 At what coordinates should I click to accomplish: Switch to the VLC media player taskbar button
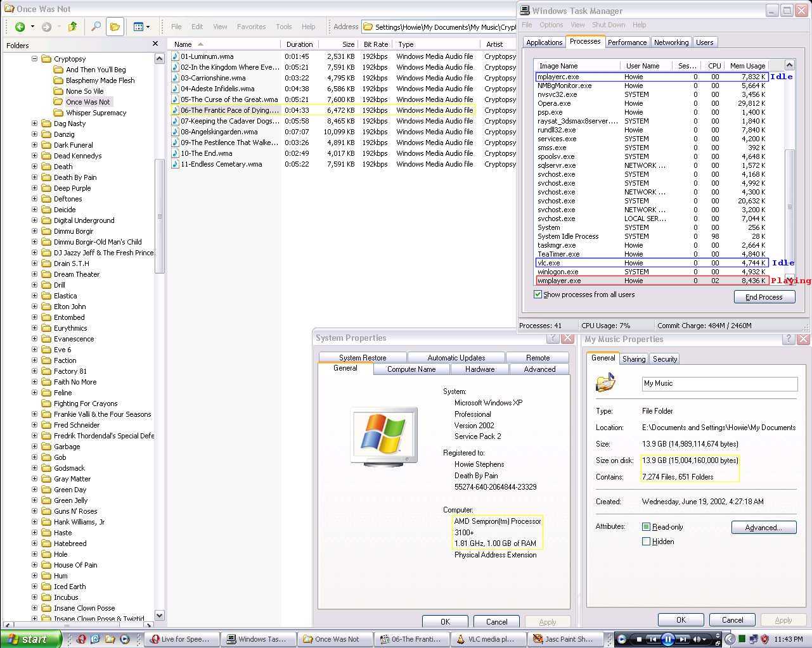point(487,639)
